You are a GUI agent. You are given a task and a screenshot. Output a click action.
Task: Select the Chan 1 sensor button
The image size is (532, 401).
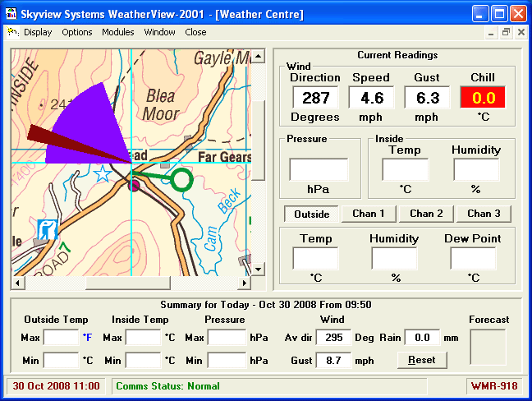click(x=369, y=214)
